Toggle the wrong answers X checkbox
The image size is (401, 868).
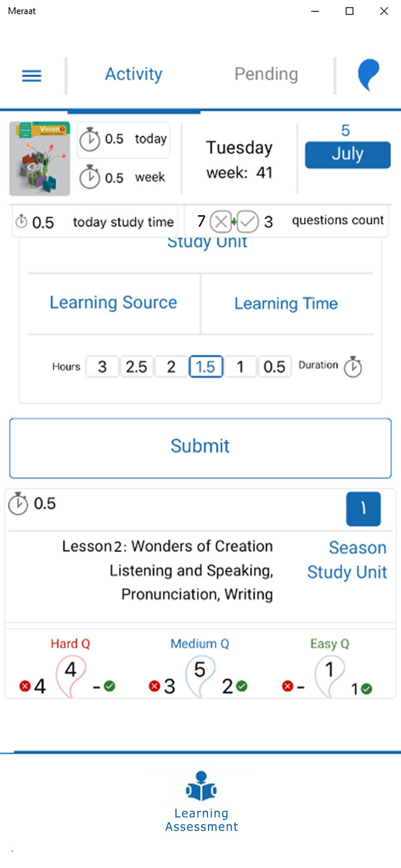coord(221,222)
